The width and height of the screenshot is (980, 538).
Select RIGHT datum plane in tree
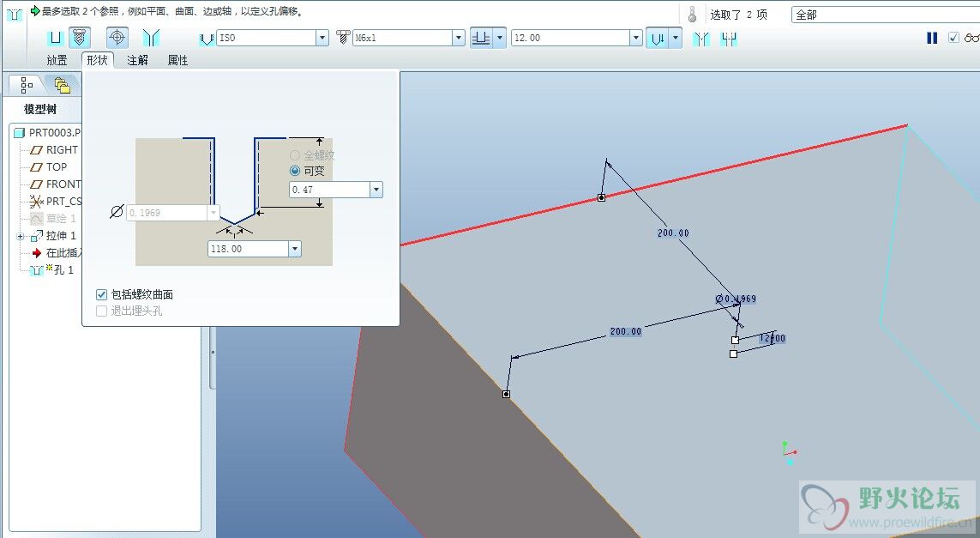[54, 150]
